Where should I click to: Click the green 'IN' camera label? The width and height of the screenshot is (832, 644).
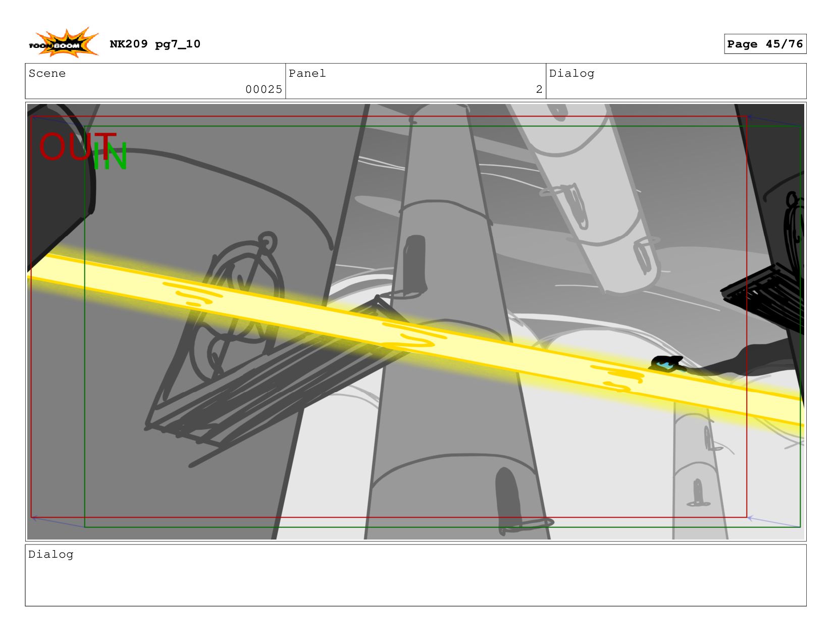tap(110, 156)
